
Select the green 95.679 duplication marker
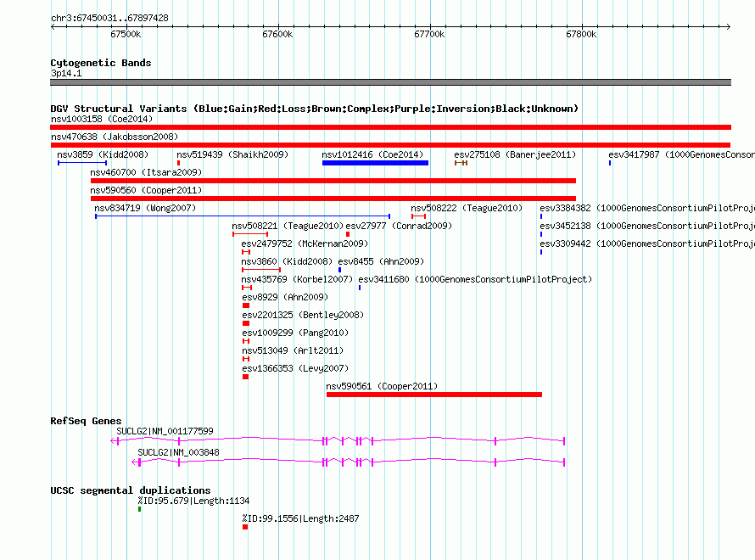[x=140, y=509]
